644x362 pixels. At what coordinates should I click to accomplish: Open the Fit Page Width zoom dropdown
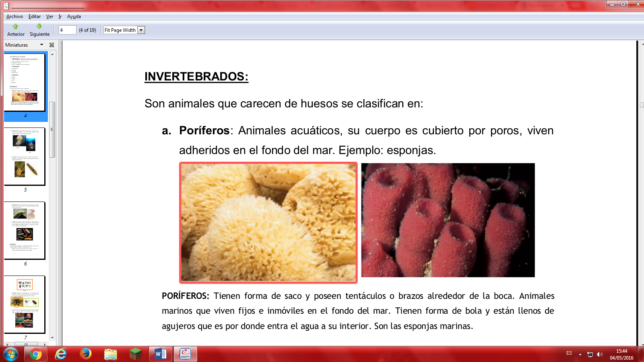(x=141, y=30)
